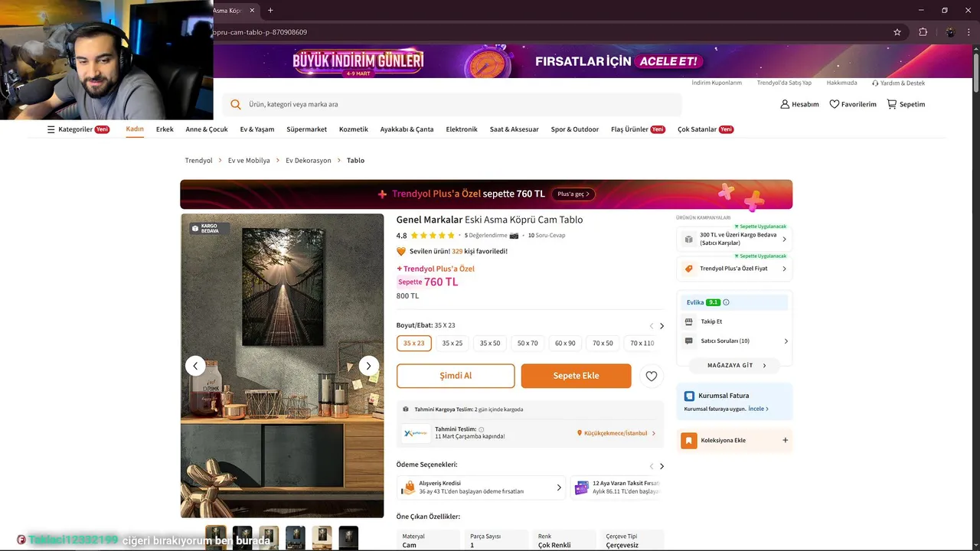This screenshot has height=551, width=980.
Task: Add product to favorites with heart button
Action: click(652, 376)
